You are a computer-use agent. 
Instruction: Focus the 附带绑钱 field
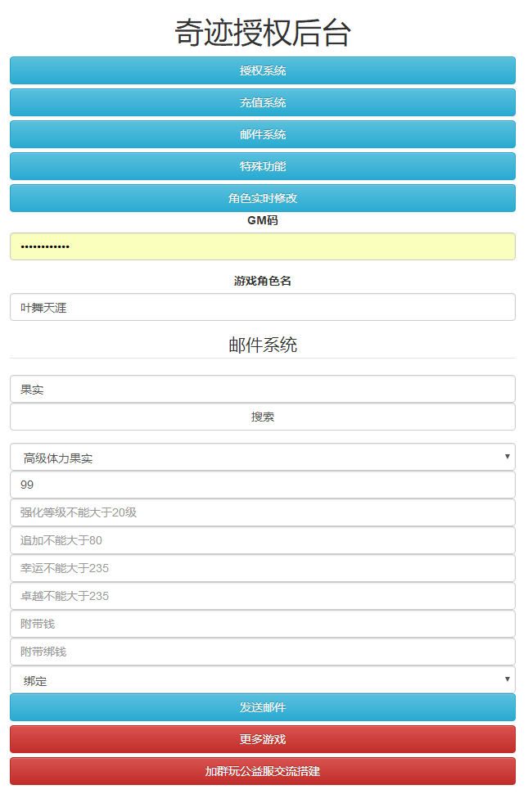click(263, 652)
